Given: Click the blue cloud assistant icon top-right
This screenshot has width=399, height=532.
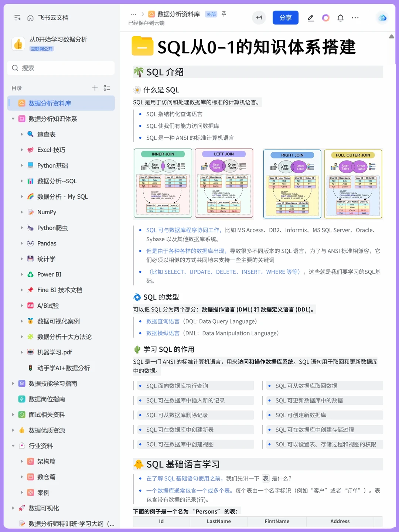Looking at the screenshot, I should [x=382, y=17].
